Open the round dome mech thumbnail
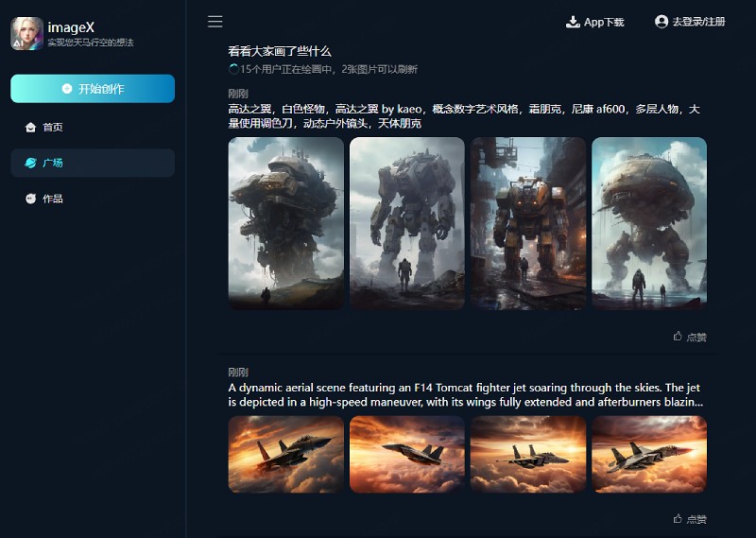This screenshot has width=756, height=538. pyautogui.click(x=649, y=223)
